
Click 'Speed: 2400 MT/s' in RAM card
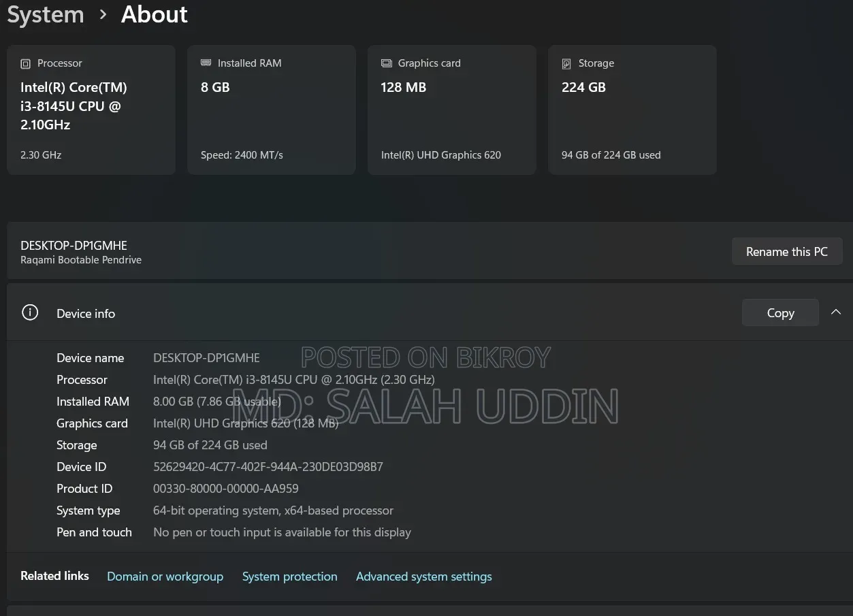(x=242, y=155)
